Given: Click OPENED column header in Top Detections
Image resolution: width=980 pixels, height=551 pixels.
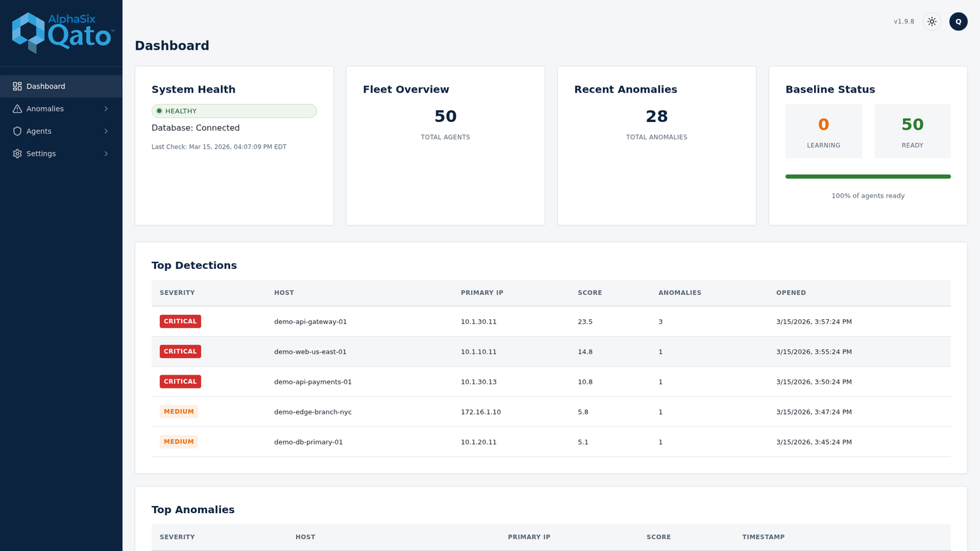Looking at the screenshot, I should pos(791,292).
